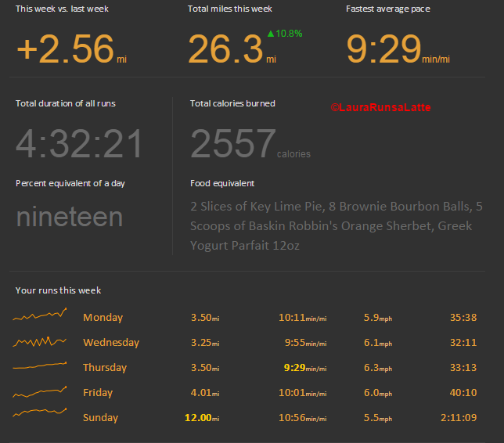Viewport: 504px width, 443px height.
Task: Select the Wednesday run label
Action: pos(110,343)
